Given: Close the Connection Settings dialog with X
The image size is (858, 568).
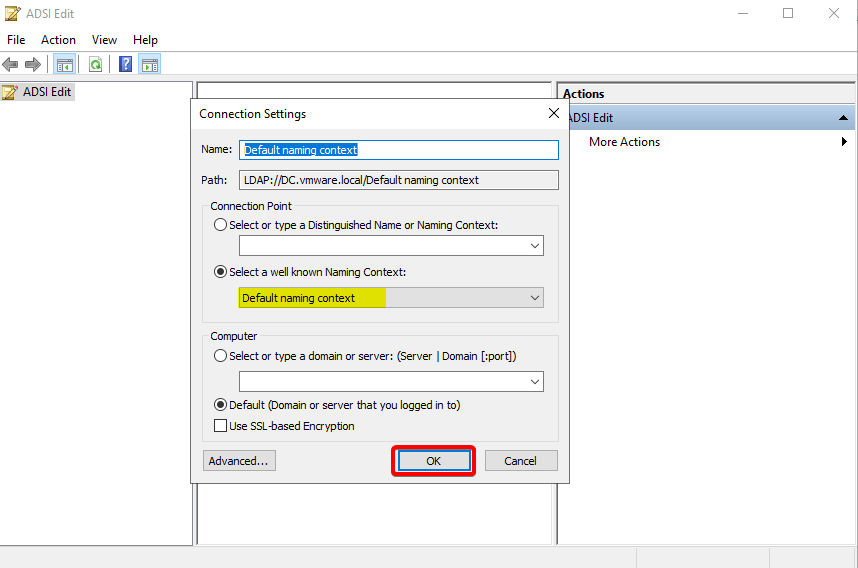Looking at the screenshot, I should (x=554, y=113).
